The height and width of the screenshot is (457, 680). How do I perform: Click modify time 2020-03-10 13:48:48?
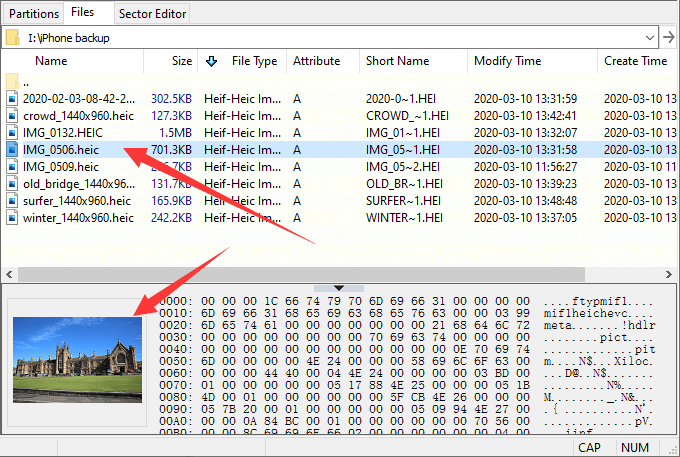[x=525, y=201]
